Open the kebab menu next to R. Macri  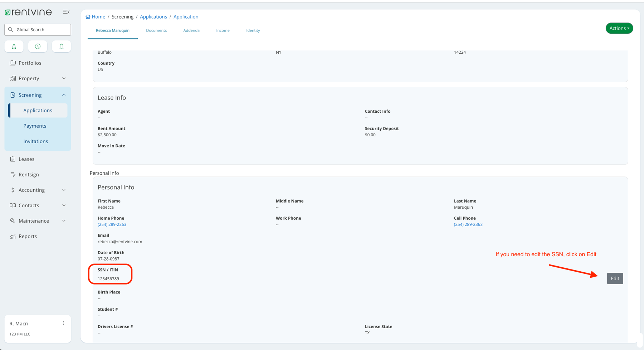(63, 323)
